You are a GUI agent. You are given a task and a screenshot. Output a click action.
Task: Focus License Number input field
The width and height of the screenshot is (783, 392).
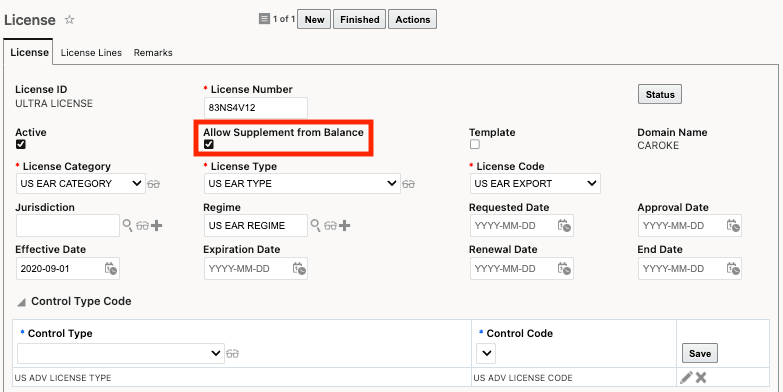(x=256, y=108)
